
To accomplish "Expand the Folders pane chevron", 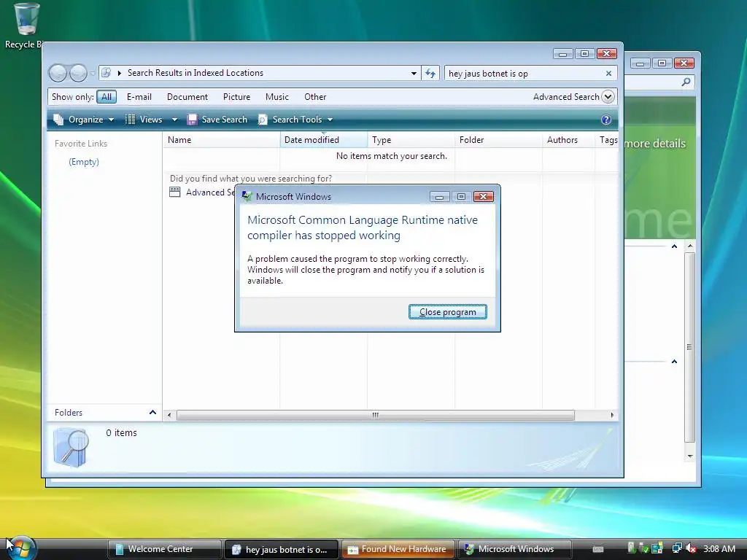I will click(152, 413).
